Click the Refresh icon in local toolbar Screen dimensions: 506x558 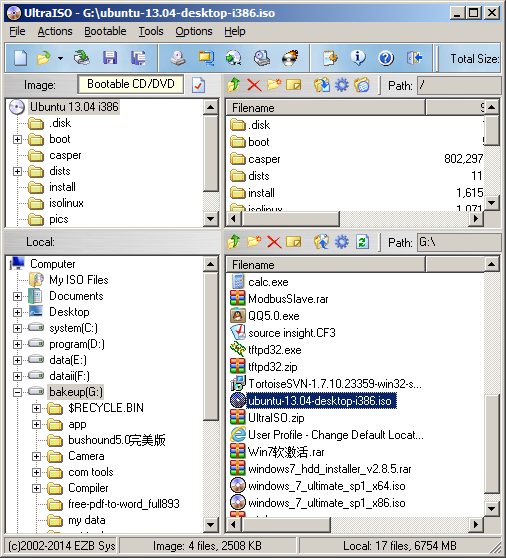(362, 242)
